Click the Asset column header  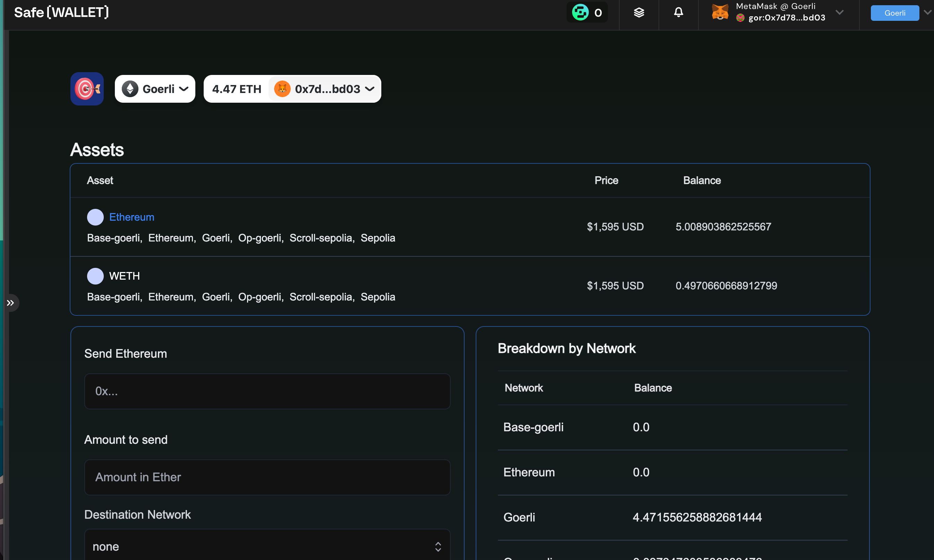tap(100, 180)
